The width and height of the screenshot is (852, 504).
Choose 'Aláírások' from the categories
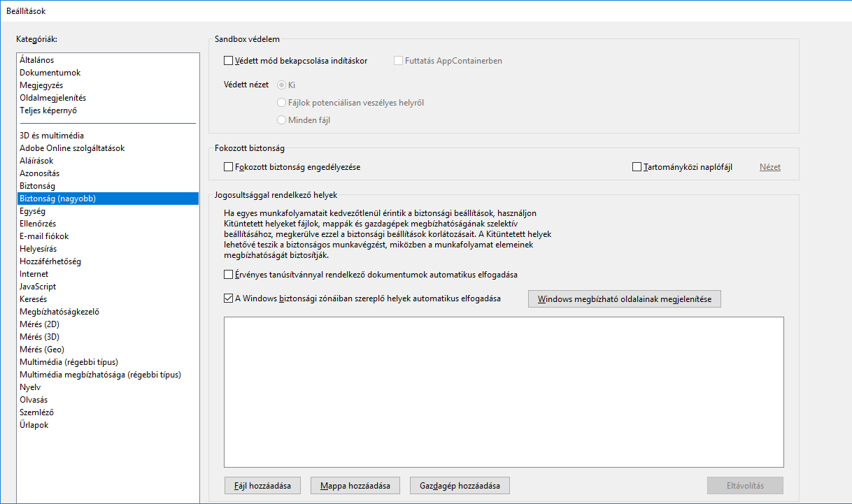pyautogui.click(x=36, y=161)
